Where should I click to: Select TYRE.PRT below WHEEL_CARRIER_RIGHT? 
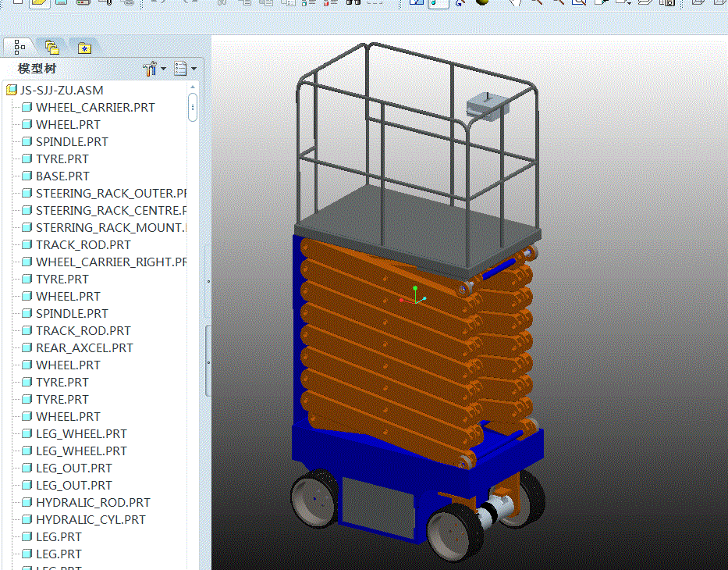coord(55,280)
